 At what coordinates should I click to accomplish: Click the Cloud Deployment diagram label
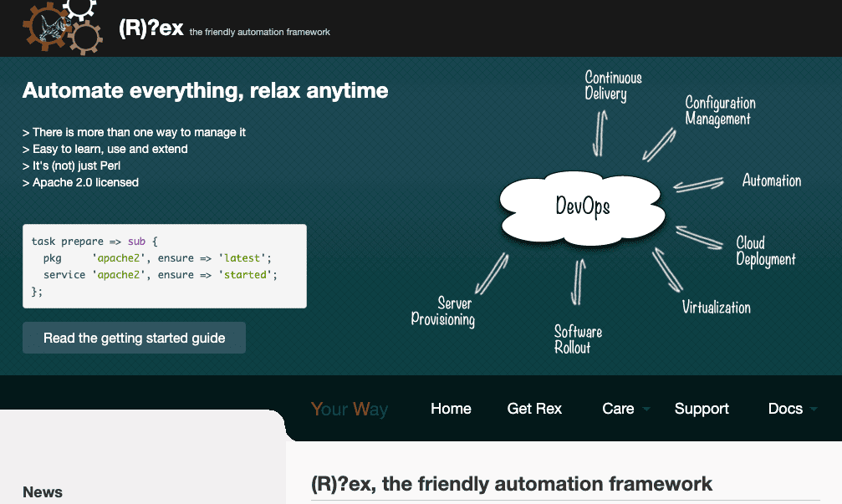click(x=765, y=251)
